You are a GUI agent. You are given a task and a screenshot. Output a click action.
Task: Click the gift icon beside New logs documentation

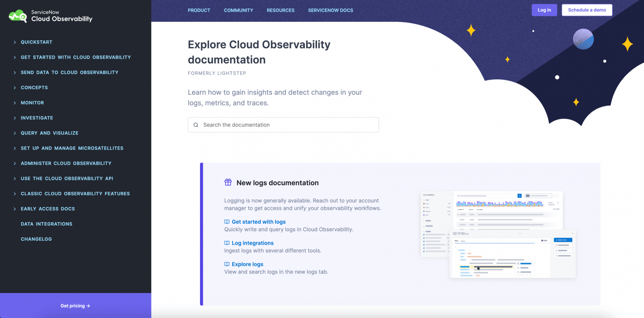[228, 182]
